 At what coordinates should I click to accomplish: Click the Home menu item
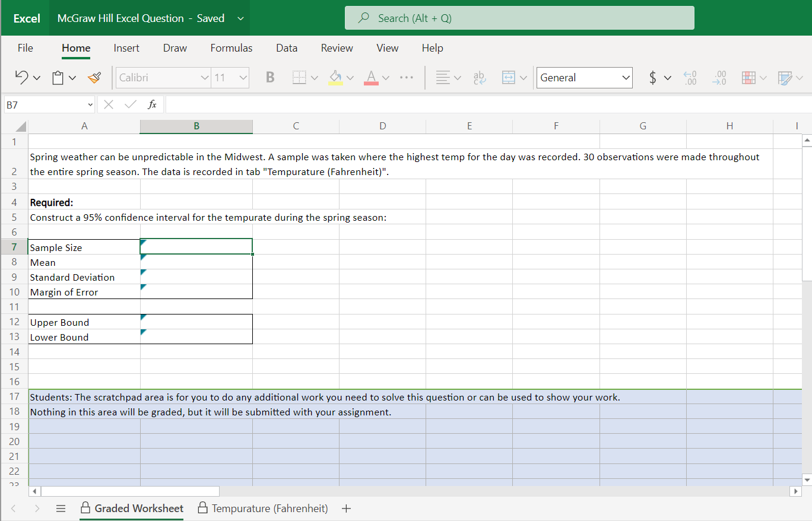click(75, 47)
